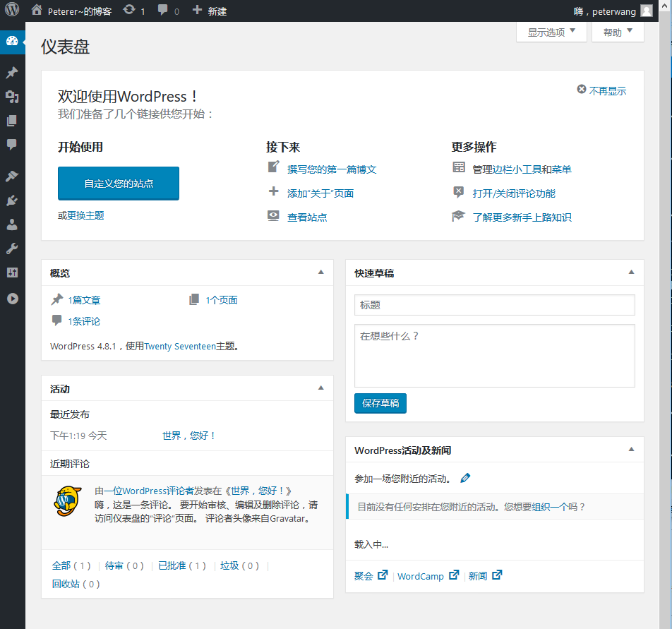Screen dimensions: 672x629
Task: Open Settings sliders icon in sidebar
Action: [12, 272]
